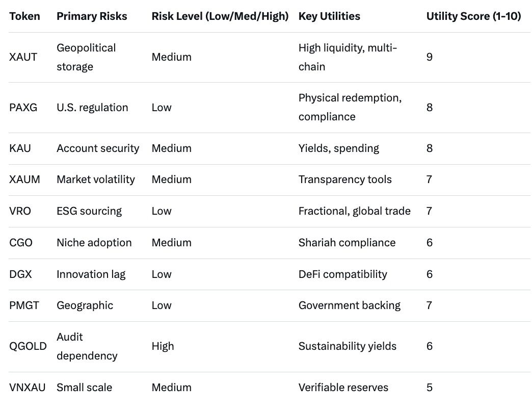Click the Key Utilities column header
This screenshot has width=532, height=409.
pyautogui.click(x=329, y=16)
